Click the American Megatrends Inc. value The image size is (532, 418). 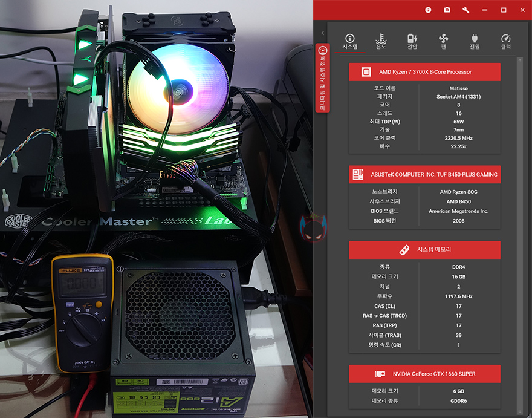click(459, 211)
